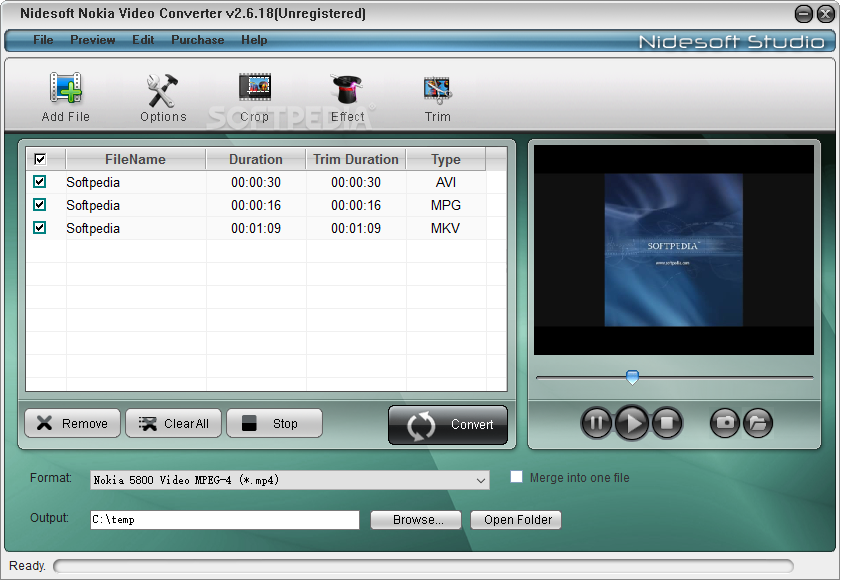The image size is (841, 581).
Task: Click the MKV type cell
Action: point(446,229)
